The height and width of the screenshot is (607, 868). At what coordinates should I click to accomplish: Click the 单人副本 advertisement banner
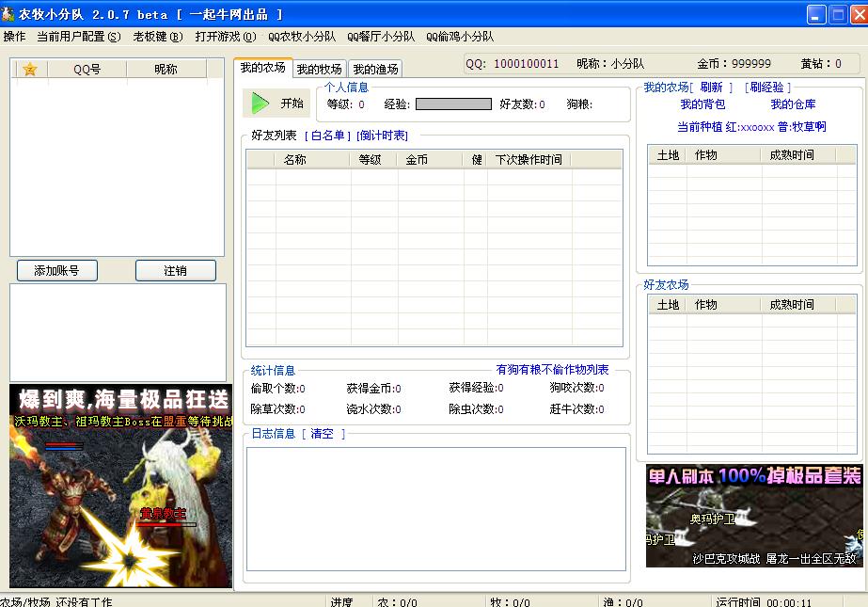click(754, 516)
